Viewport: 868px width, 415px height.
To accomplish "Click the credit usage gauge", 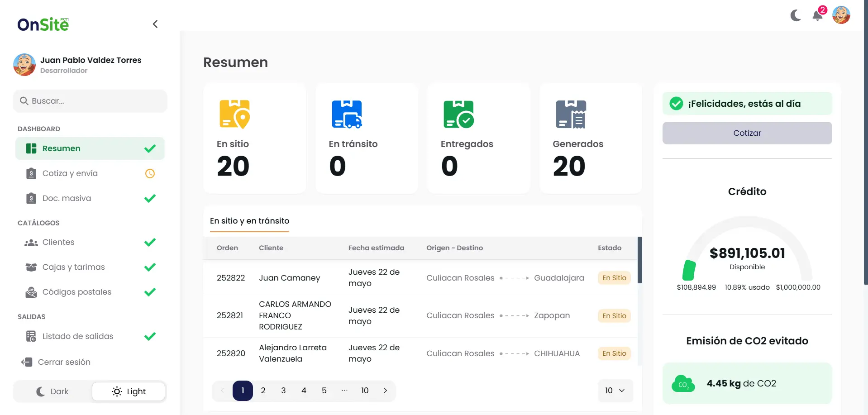I will pyautogui.click(x=747, y=248).
